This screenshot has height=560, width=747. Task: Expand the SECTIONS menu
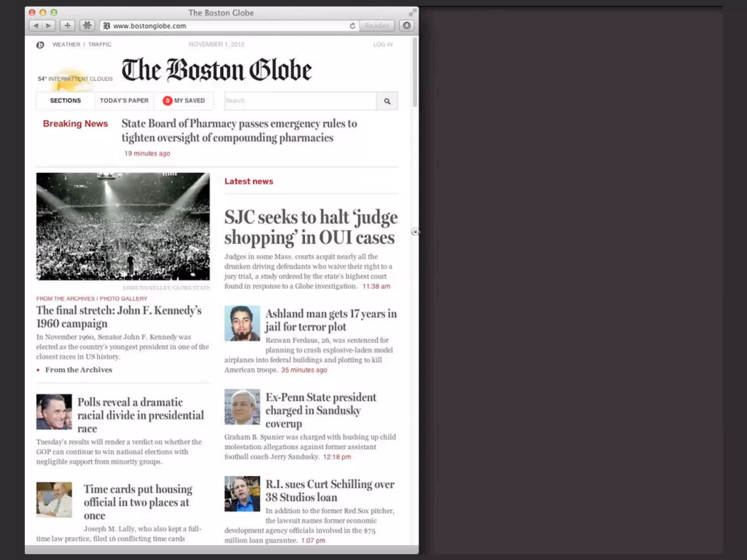pyautogui.click(x=65, y=101)
